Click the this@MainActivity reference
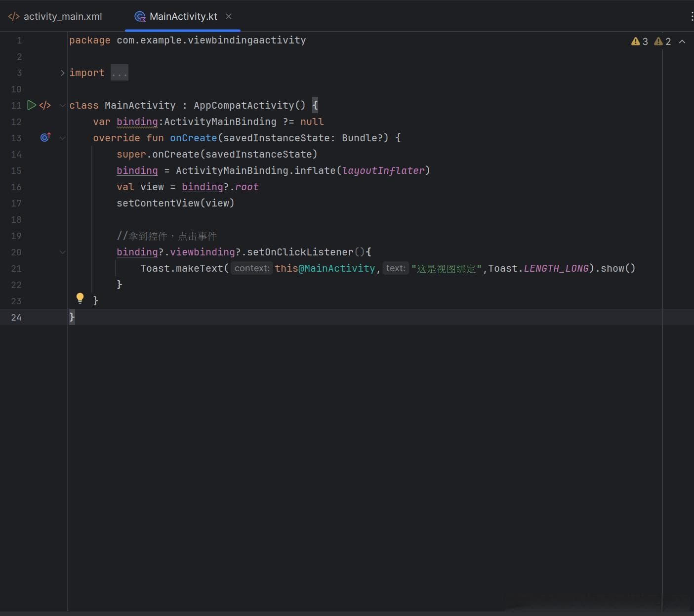The height and width of the screenshot is (616, 694). coord(325,268)
